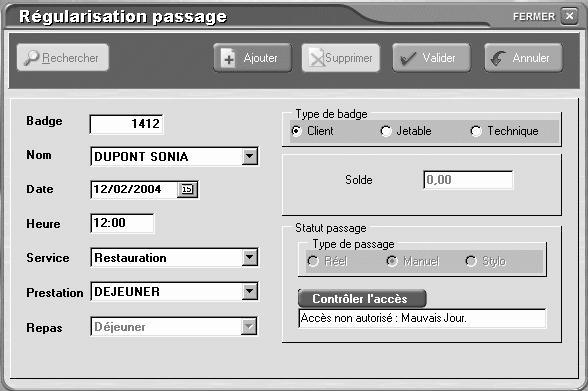Click the Supprimer crossed-page icon
588x391 pixels.
[316, 58]
